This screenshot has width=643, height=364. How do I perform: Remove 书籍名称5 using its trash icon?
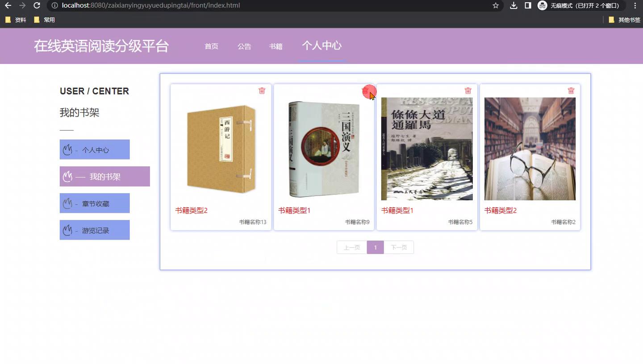click(x=468, y=91)
